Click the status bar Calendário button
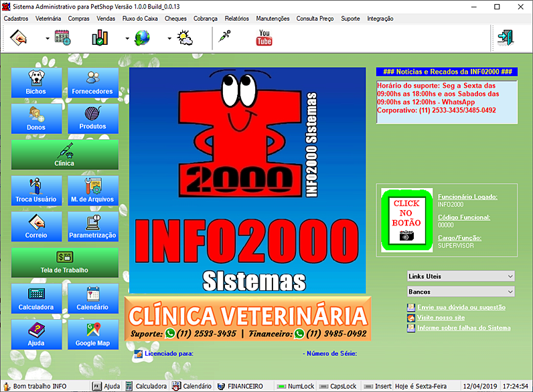Screen dimensions: 533x392 pos(192,386)
